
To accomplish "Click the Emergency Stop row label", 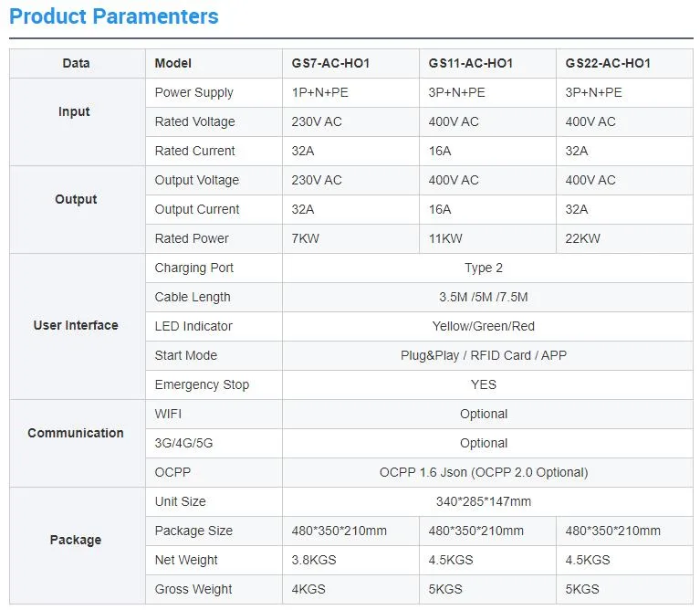I will click(x=202, y=384).
